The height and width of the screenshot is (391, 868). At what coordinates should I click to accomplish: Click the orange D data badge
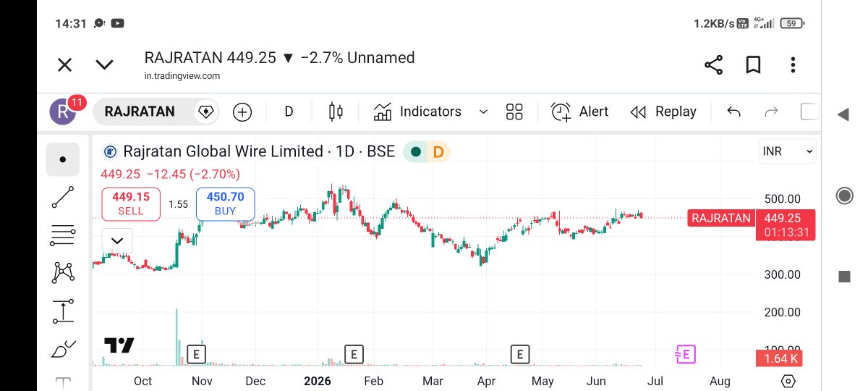point(438,152)
